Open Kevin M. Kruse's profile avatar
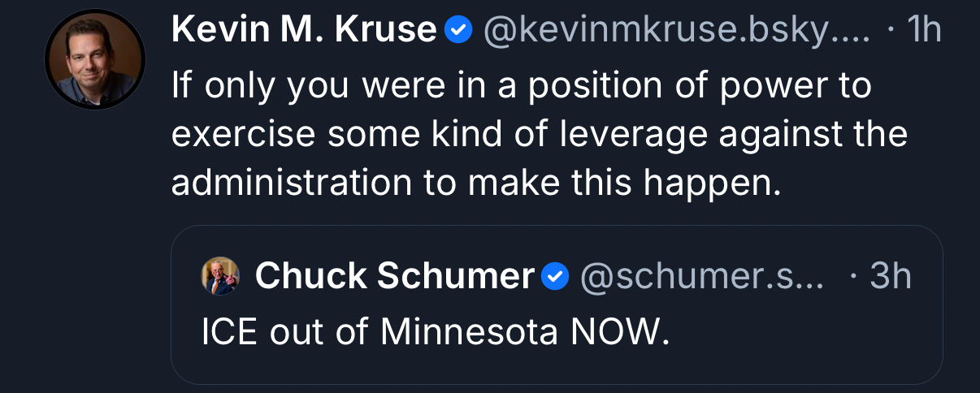 coord(94,59)
